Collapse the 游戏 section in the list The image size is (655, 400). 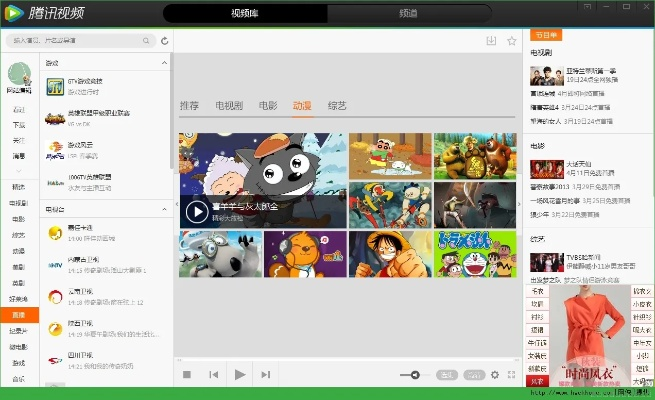point(165,63)
